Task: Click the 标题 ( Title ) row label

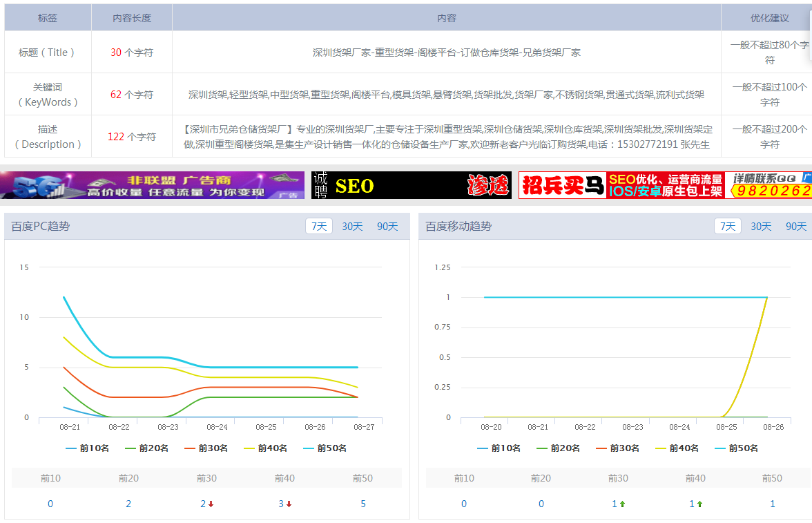Action: (47, 53)
